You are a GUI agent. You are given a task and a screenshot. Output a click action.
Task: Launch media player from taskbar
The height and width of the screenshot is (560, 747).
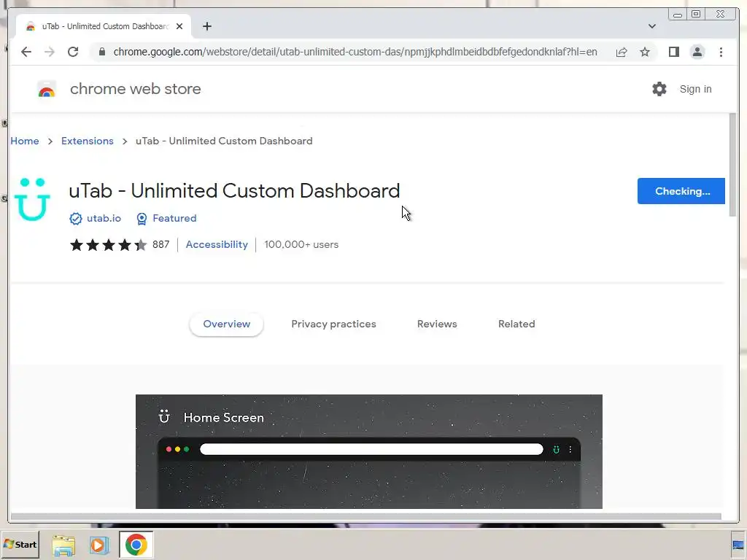99,545
